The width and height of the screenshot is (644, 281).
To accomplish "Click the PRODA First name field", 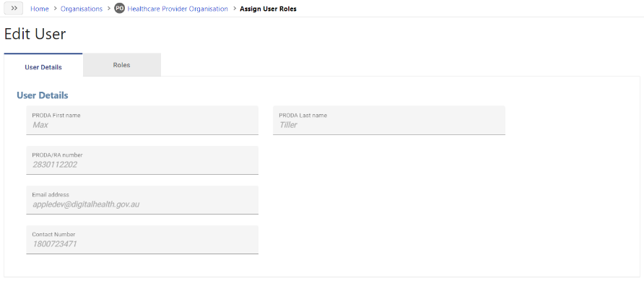I will (x=142, y=120).
